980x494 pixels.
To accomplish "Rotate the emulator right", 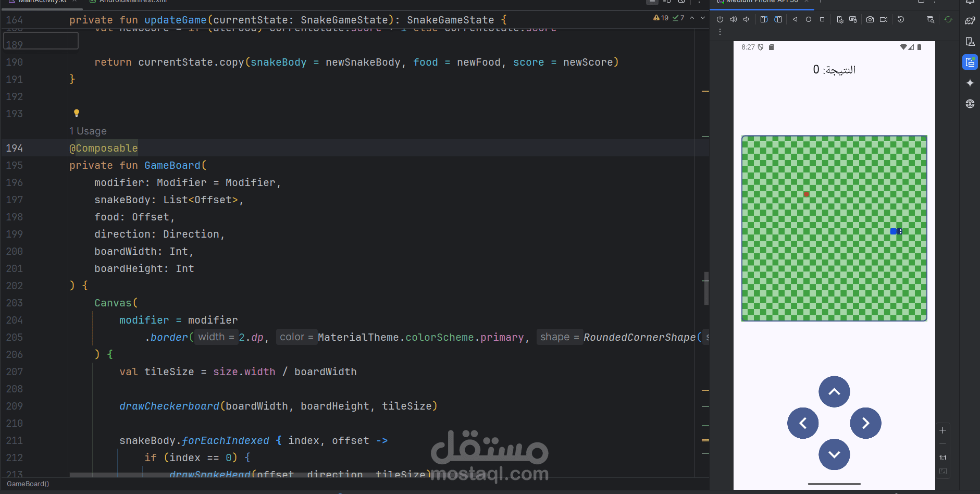I will coord(778,19).
